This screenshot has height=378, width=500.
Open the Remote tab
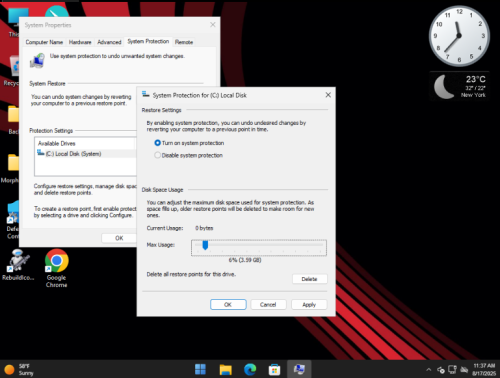184,42
